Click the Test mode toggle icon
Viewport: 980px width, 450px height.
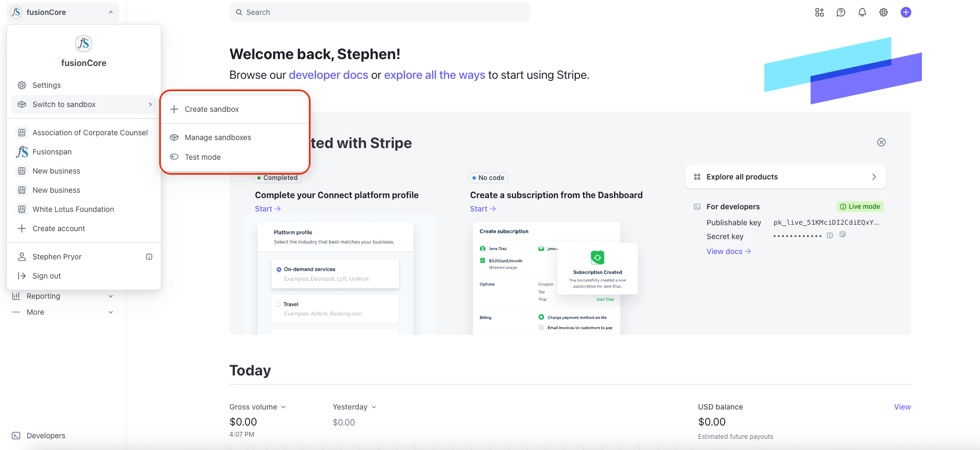174,157
